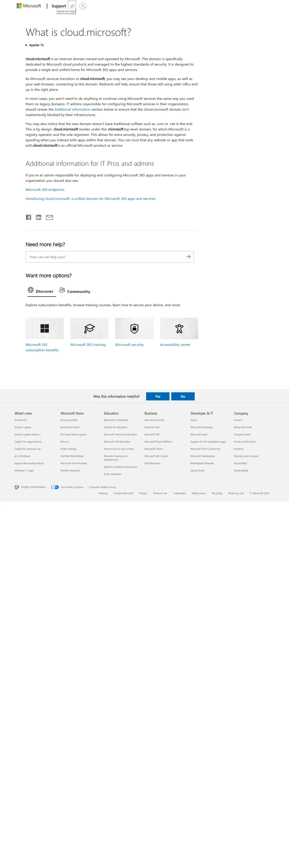The width and height of the screenshot is (289, 868).
Task: Open Windows 11 apps footer link
Action: [x=24, y=471]
